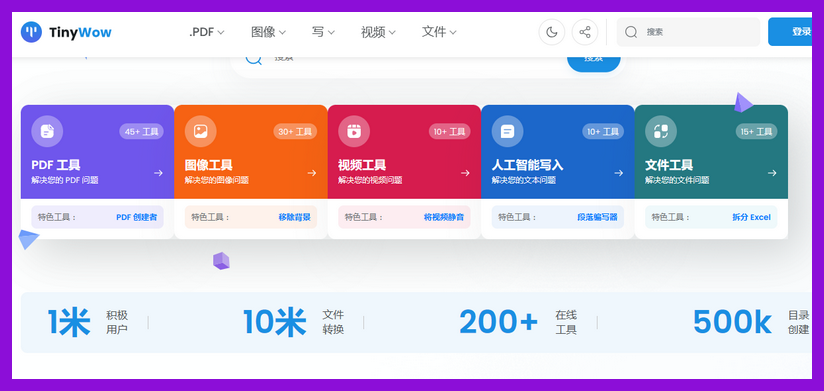Click the 视频工具 card video icon

[x=354, y=131]
